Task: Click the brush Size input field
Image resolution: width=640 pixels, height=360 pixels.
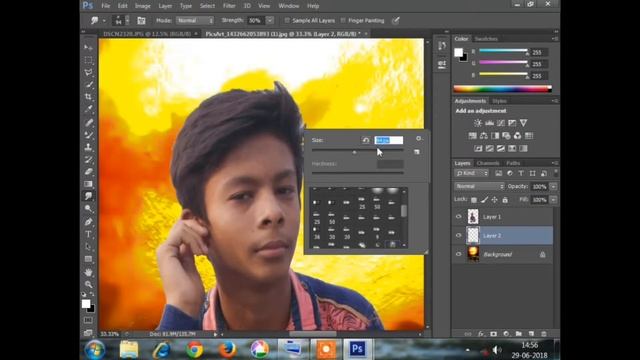Action: point(389,140)
